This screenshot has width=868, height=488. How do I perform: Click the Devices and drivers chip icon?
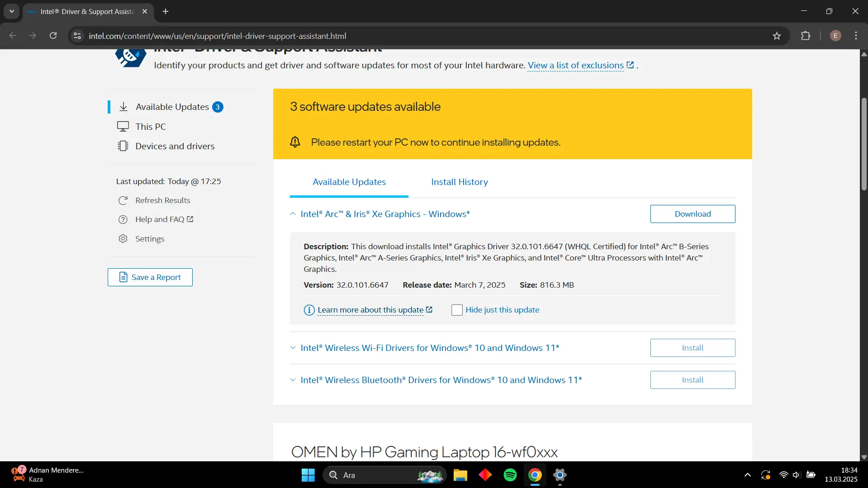click(123, 146)
